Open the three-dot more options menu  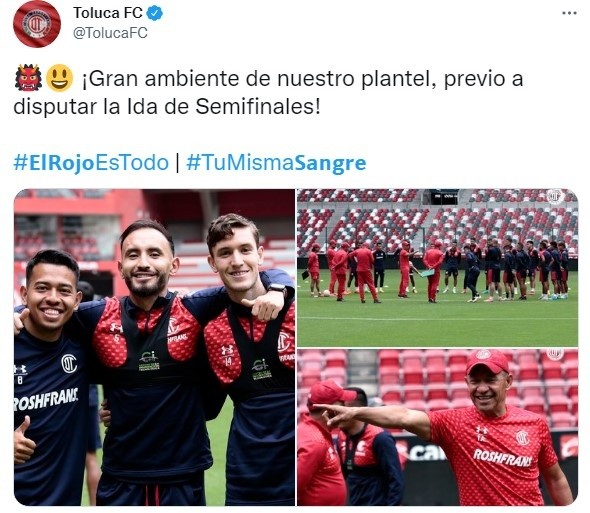pyautogui.click(x=569, y=13)
